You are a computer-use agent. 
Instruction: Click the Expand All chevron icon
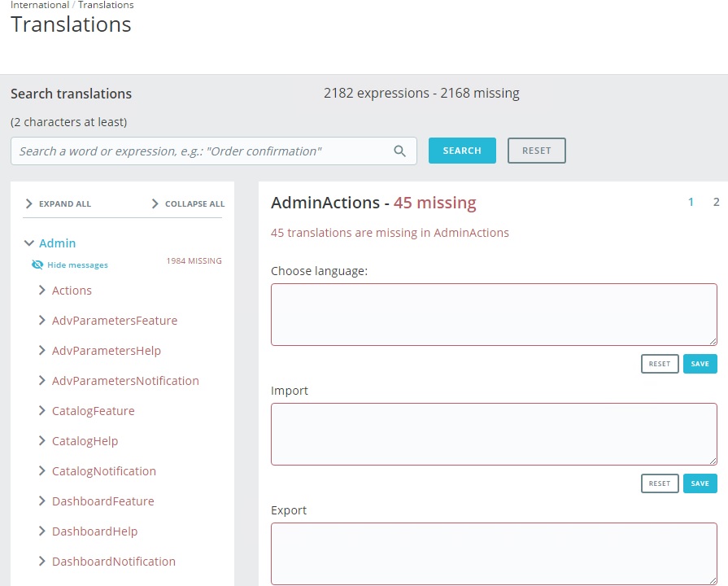click(29, 203)
